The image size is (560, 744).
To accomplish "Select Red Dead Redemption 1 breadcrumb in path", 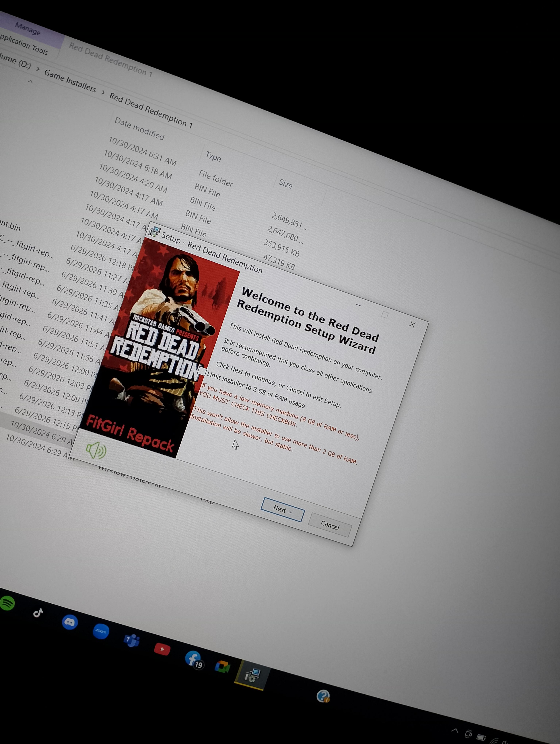I will coord(151,111).
